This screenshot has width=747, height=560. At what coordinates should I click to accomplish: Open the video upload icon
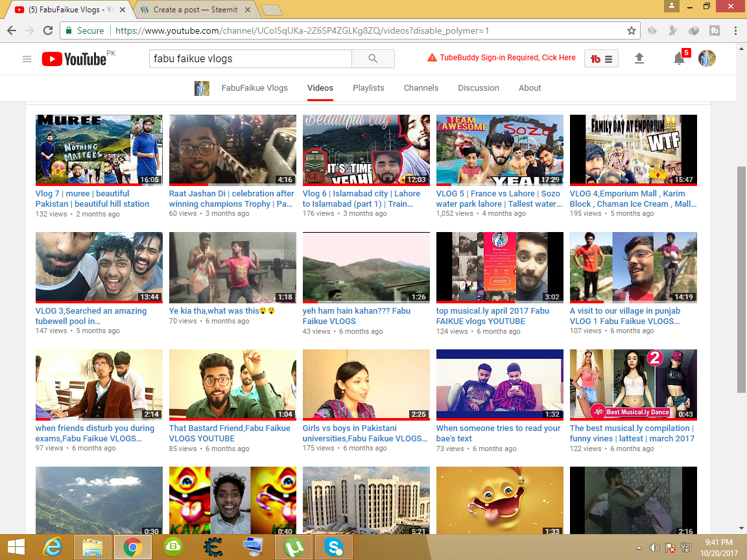click(639, 58)
